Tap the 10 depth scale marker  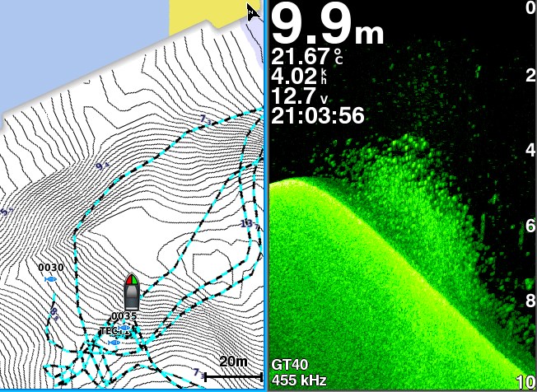pyautogui.click(x=525, y=382)
